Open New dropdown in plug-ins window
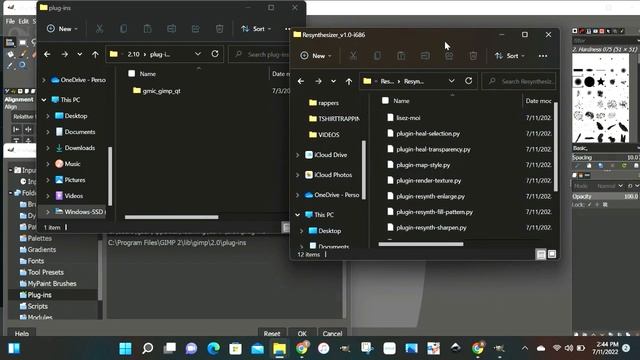Screen dimensions: 640x360 62,29
